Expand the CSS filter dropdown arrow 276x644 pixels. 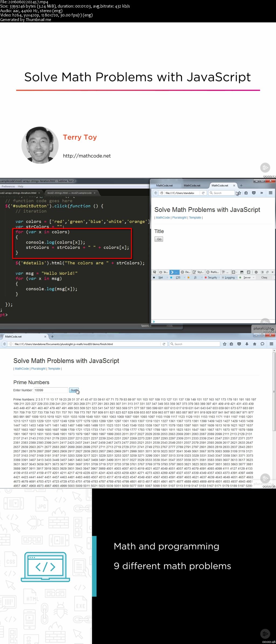(x=185, y=277)
